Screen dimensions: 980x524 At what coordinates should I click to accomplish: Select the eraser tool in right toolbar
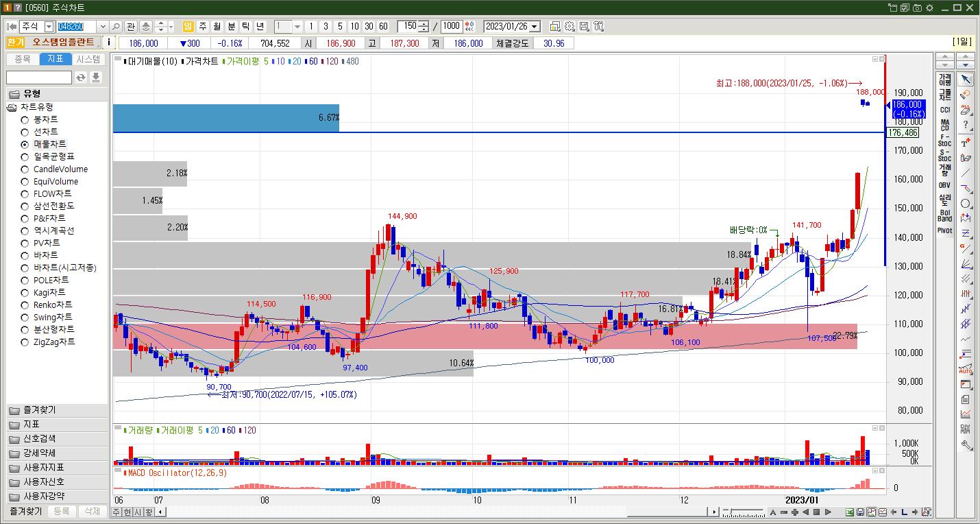pos(966,95)
